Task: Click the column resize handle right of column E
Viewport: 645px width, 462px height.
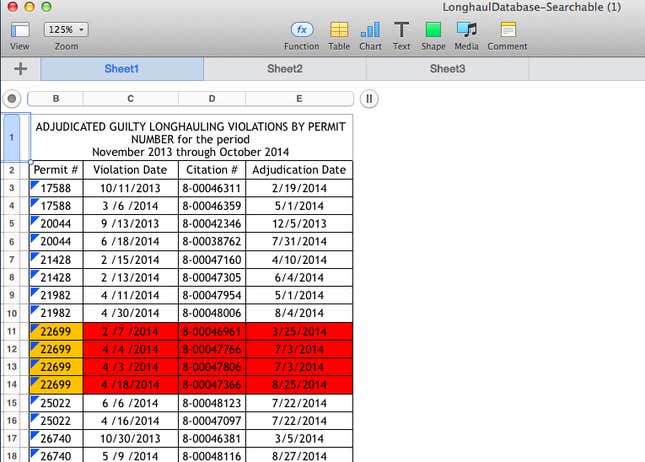Action: click(x=369, y=99)
